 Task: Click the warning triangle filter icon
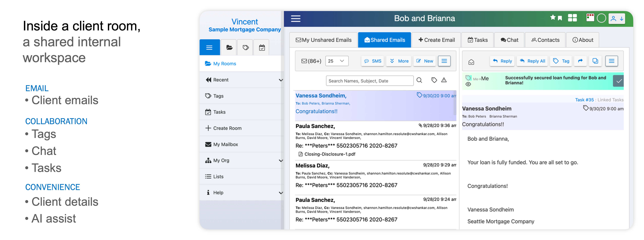point(444,80)
